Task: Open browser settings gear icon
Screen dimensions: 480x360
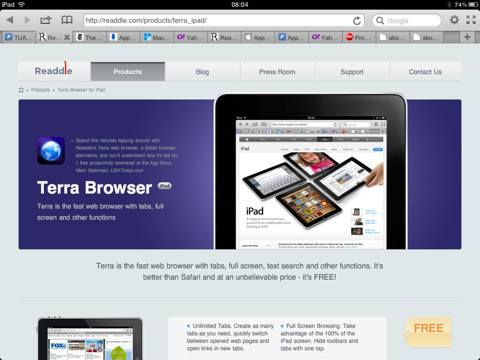Action: pyautogui.click(x=454, y=20)
